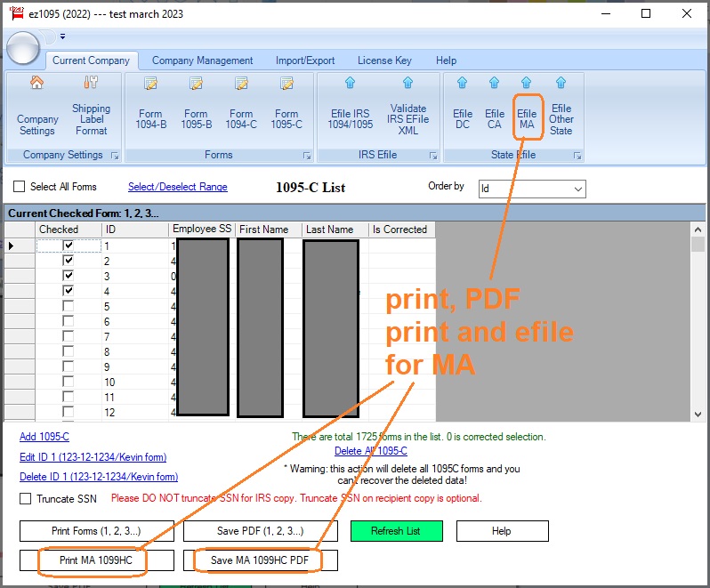Screen dimensions: 710x588
Task: Expand State Efile group dialog launcher
Action: point(577,156)
